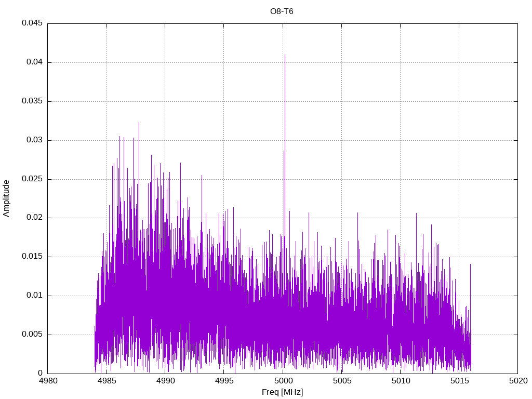Screen dimensions: 532x399
Task: Select the 0.025 amplitude tick label
Action: [x=32, y=179]
